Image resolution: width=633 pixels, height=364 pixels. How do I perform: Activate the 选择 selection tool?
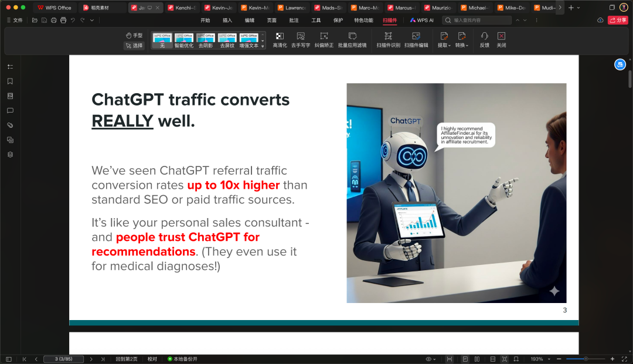(x=134, y=46)
